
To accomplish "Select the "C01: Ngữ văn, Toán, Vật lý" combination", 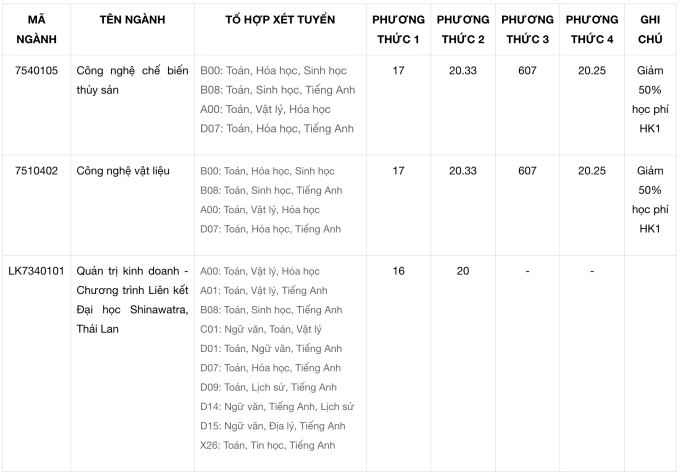I will 261,329.
